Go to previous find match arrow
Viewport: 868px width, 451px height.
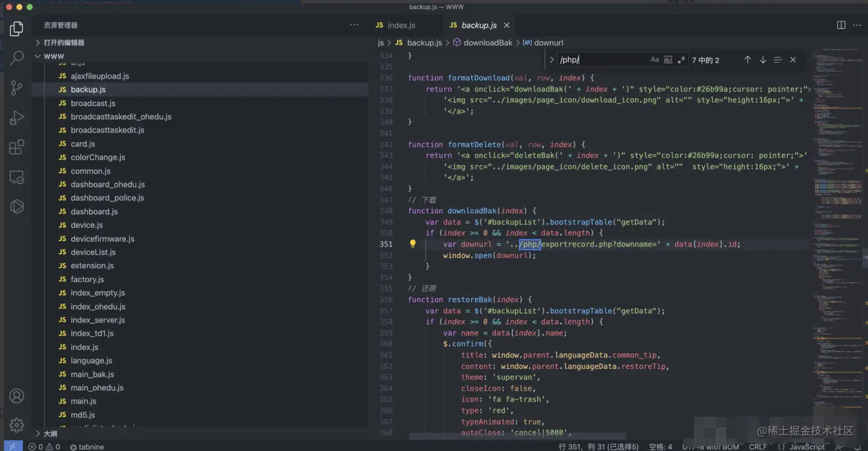pos(747,60)
